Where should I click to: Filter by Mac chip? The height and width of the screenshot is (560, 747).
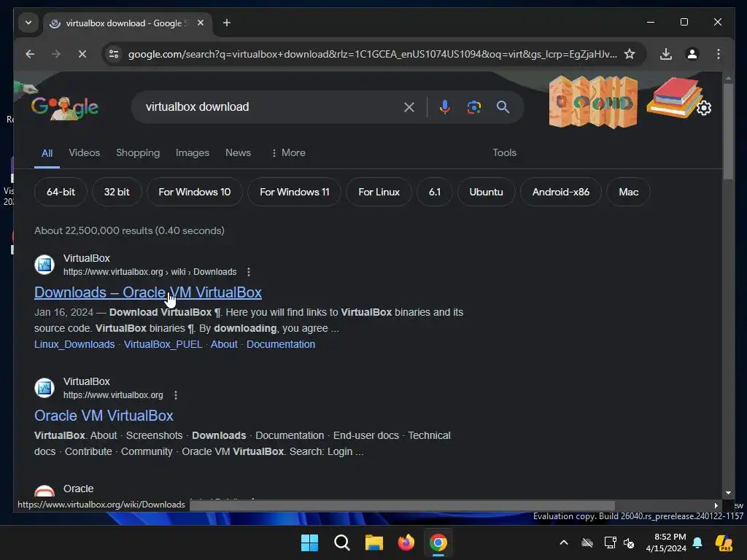click(x=628, y=192)
